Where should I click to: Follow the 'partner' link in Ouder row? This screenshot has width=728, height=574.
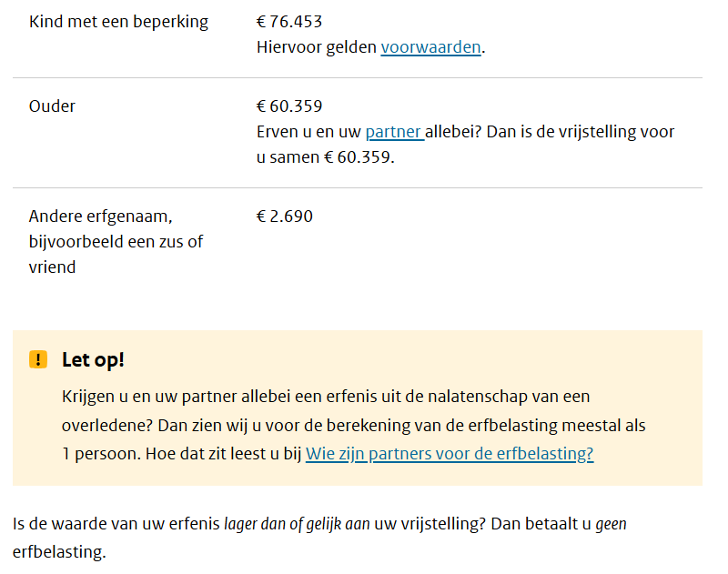tap(394, 132)
